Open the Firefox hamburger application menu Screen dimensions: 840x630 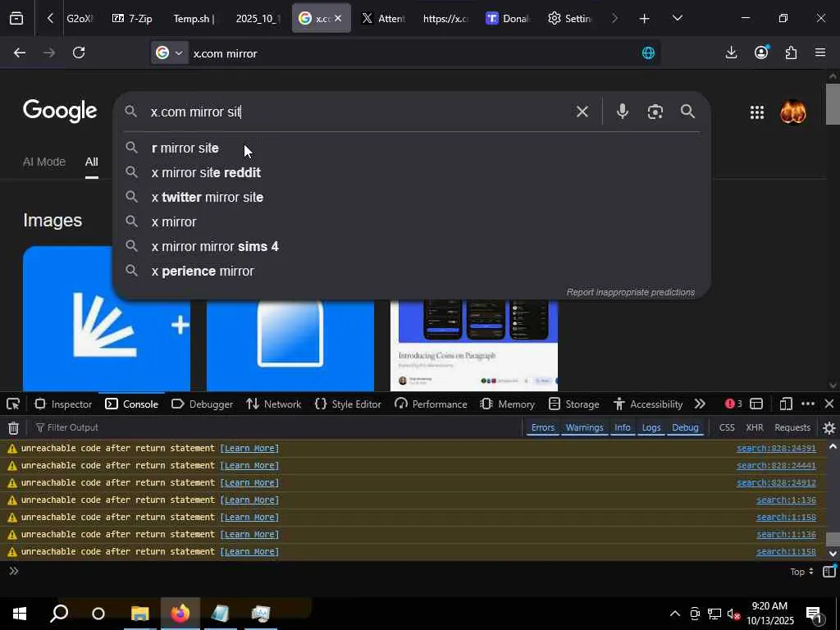(x=820, y=52)
